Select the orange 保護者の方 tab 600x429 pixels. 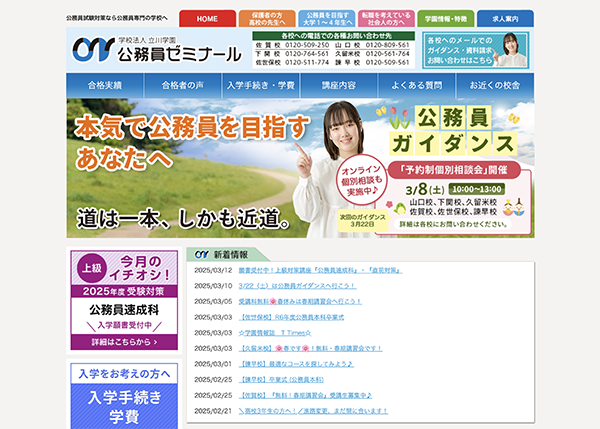267,18
